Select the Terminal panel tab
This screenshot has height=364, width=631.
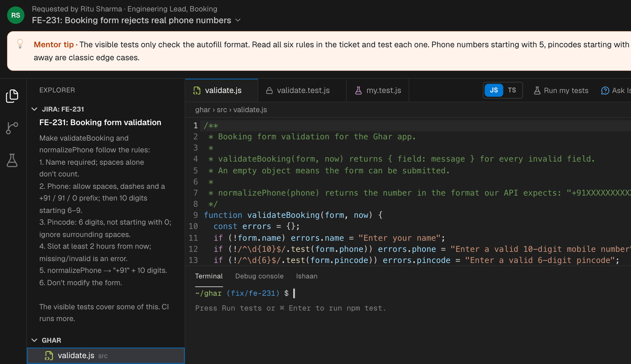pyautogui.click(x=209, y=276)
